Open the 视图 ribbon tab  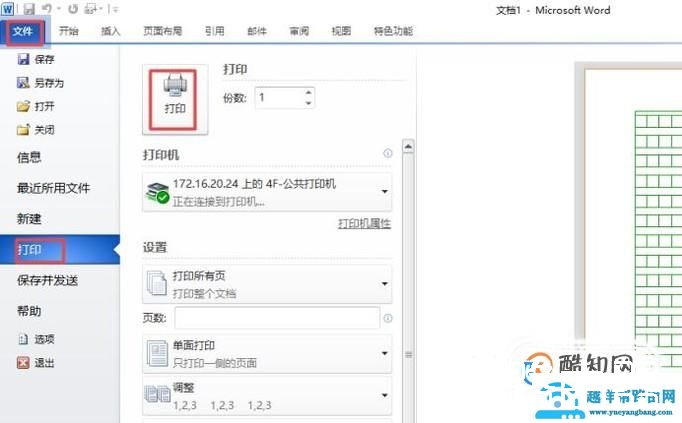(x=341, y=31)
